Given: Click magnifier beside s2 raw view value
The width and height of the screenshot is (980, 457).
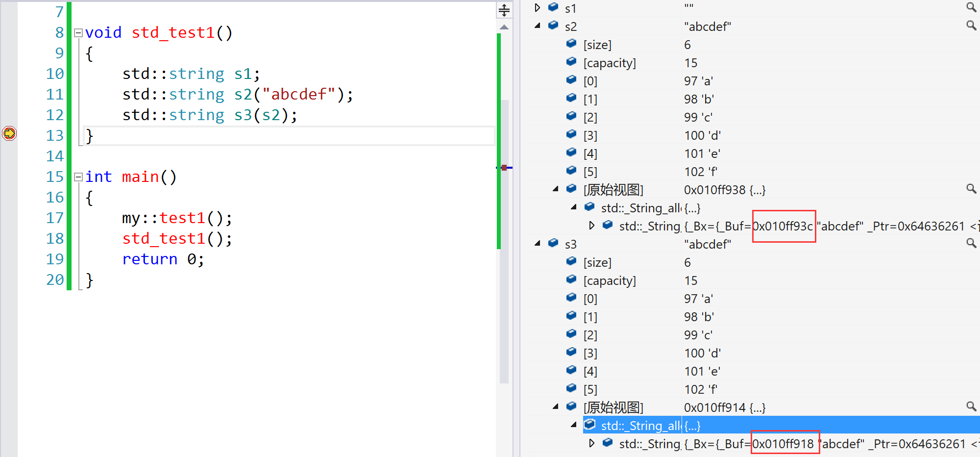Looking at the screenshot, I should tap(971, 189).
